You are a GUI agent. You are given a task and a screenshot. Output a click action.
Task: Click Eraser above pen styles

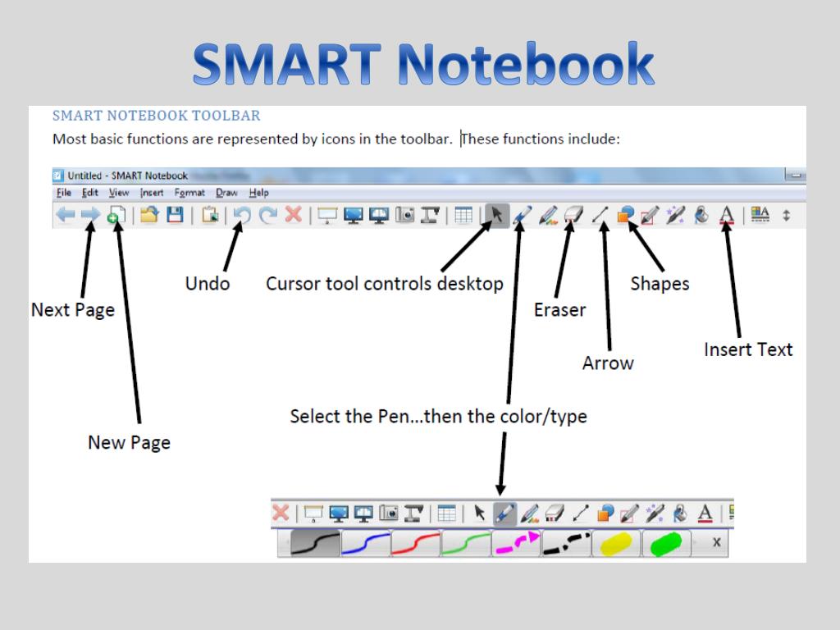pos(555,514)
